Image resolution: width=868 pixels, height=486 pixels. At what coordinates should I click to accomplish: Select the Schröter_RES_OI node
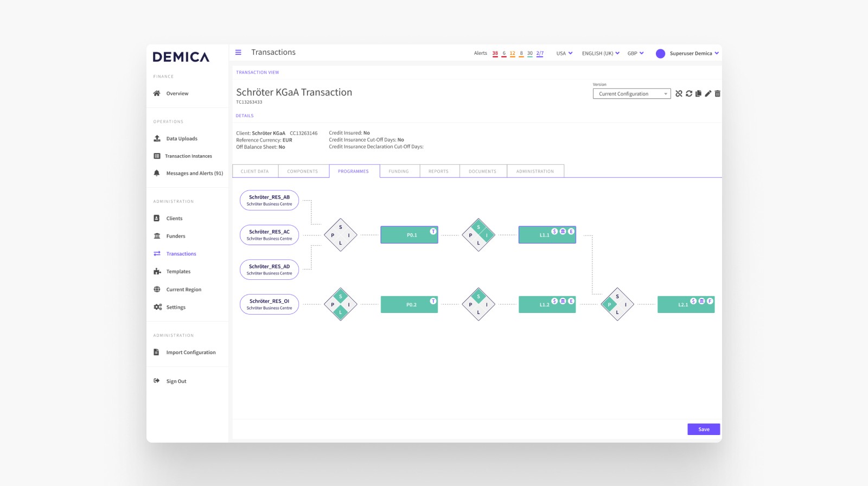(269, 304)
